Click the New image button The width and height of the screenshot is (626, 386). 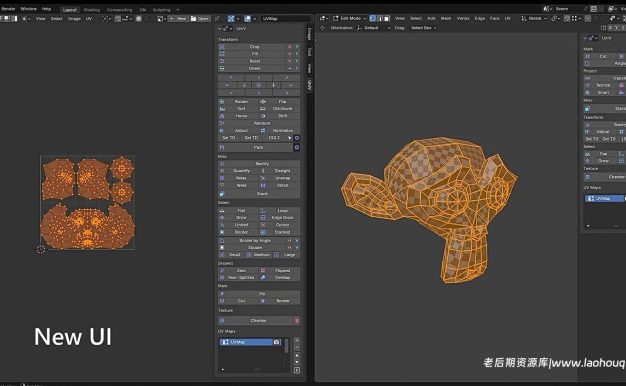click(x=178, y=19)
